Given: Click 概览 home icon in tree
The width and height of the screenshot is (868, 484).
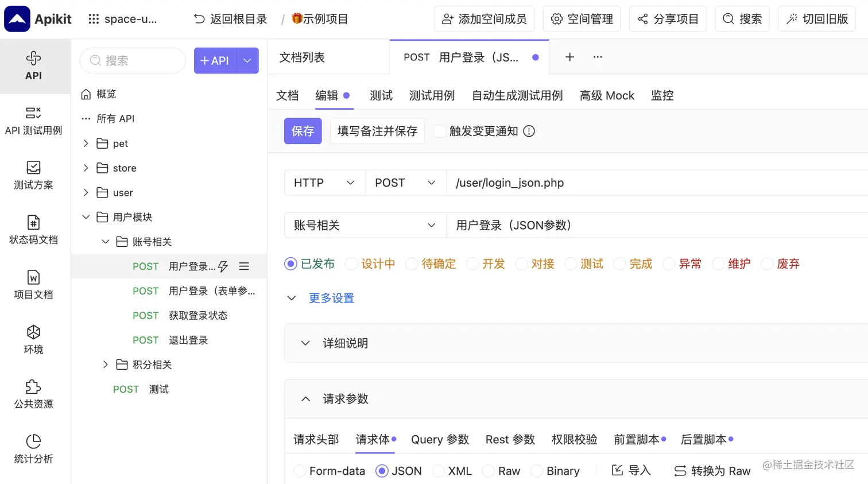Looking at the screenshot, I should click(x=86, y=94).
